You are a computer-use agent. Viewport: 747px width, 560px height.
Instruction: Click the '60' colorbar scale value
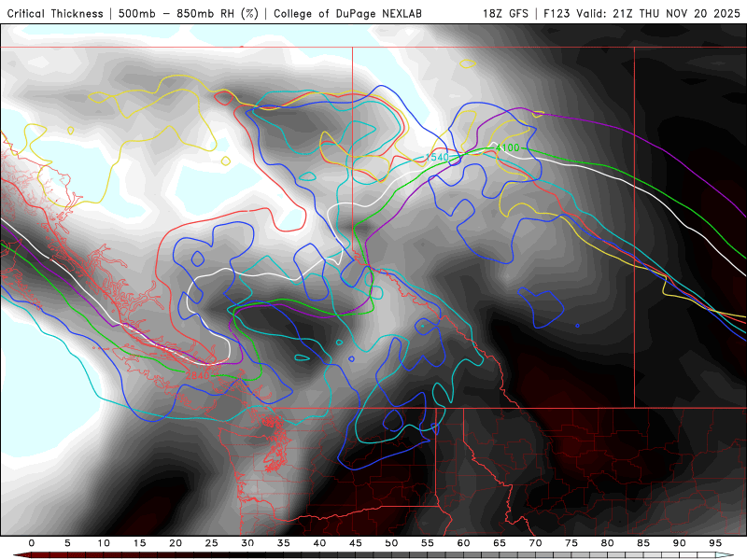pyautogui.click(x=463, y=543)
